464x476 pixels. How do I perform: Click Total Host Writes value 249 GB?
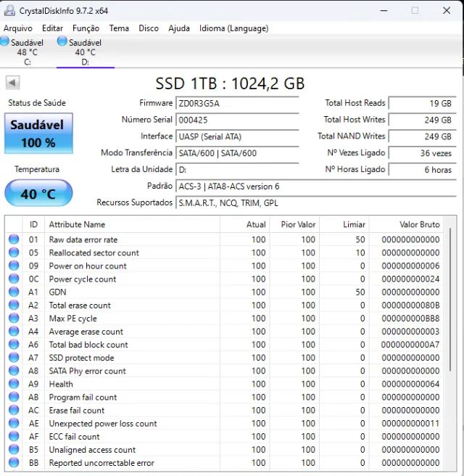pyautogui.click(x=422, y=120)
